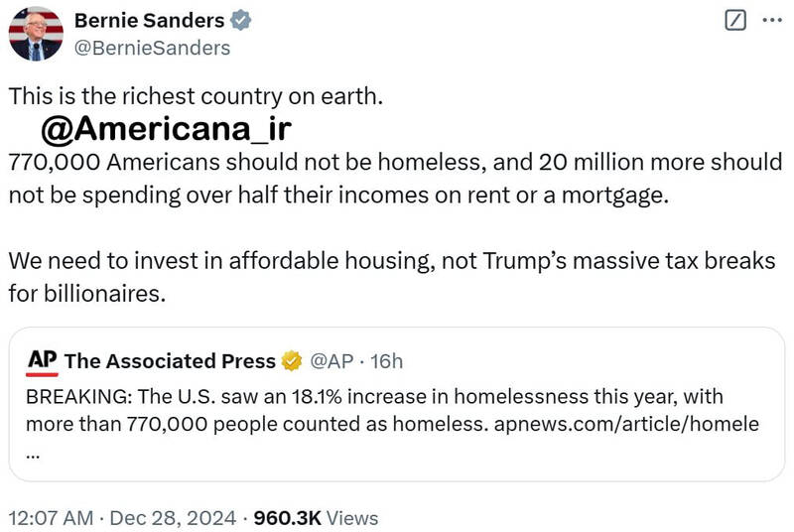Click the 16h timestamp on the AP post

point(385,361)
